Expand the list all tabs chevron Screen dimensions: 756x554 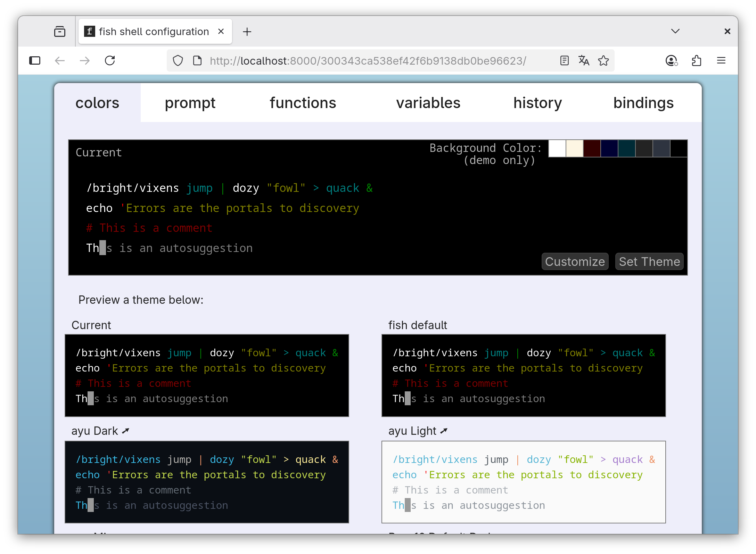click(x=675, y=31)
